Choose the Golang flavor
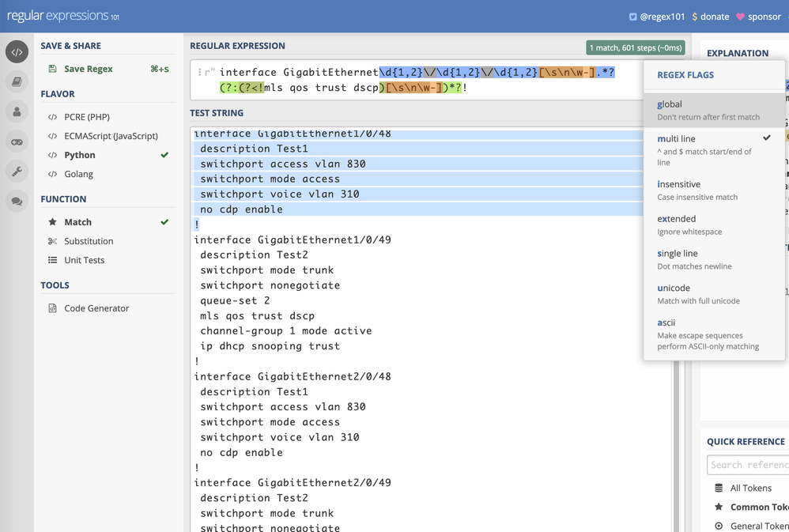The height and width of the screenshot is (532, 789). coord(78,174)
